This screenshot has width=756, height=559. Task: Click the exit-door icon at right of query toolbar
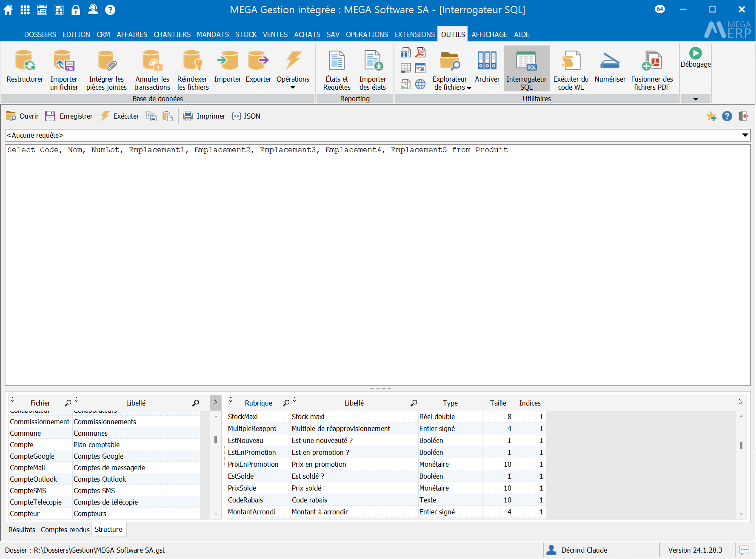click(x=743, y=116)
